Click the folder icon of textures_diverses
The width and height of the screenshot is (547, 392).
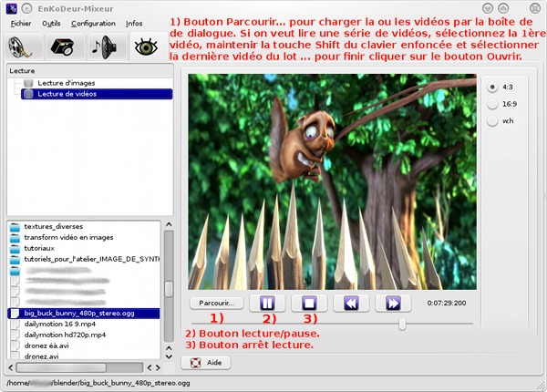(x=15, y=227)
